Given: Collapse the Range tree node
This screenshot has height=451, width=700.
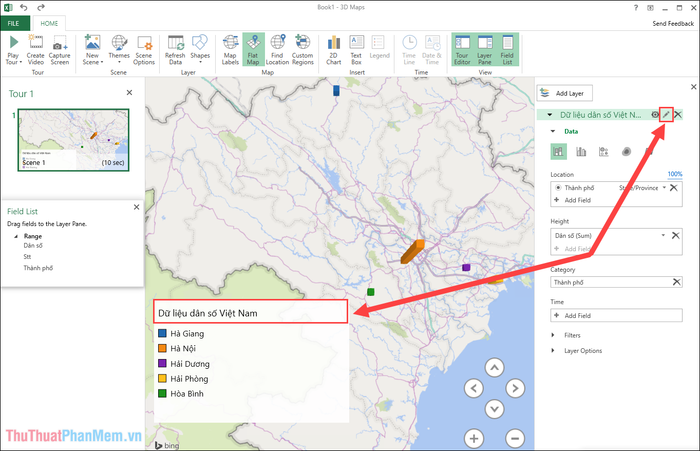Looking at the screenshot, I should point(16,236).
